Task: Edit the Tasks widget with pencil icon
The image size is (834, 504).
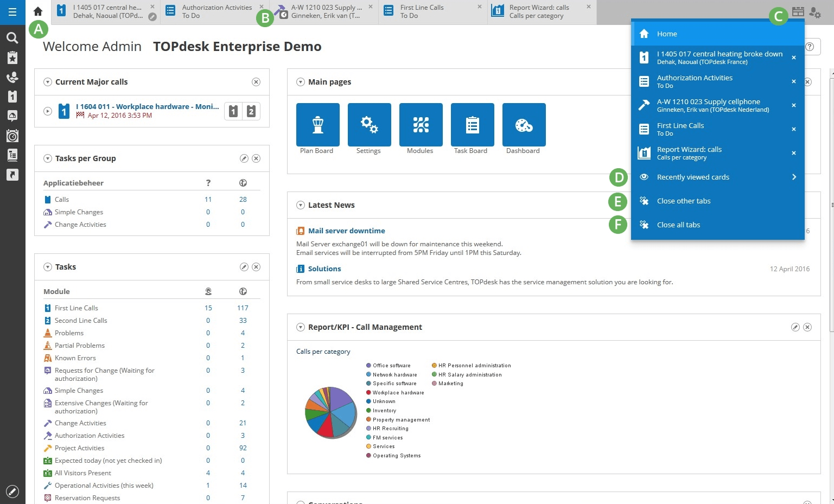Action: [244, 267]
